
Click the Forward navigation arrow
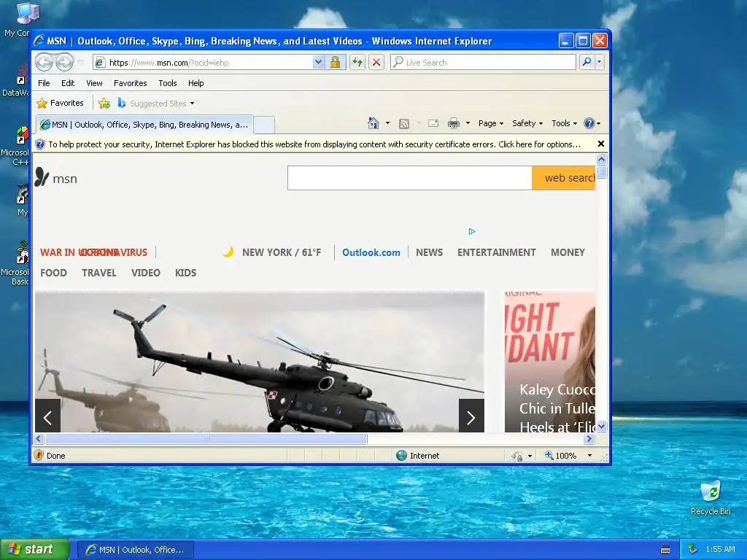[x=65, y=63]
